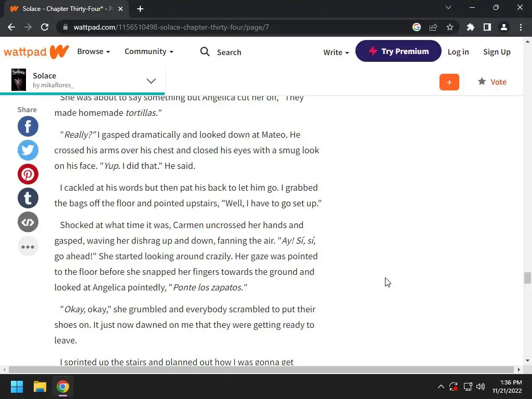Click the Sign Up link

point(497,52)
